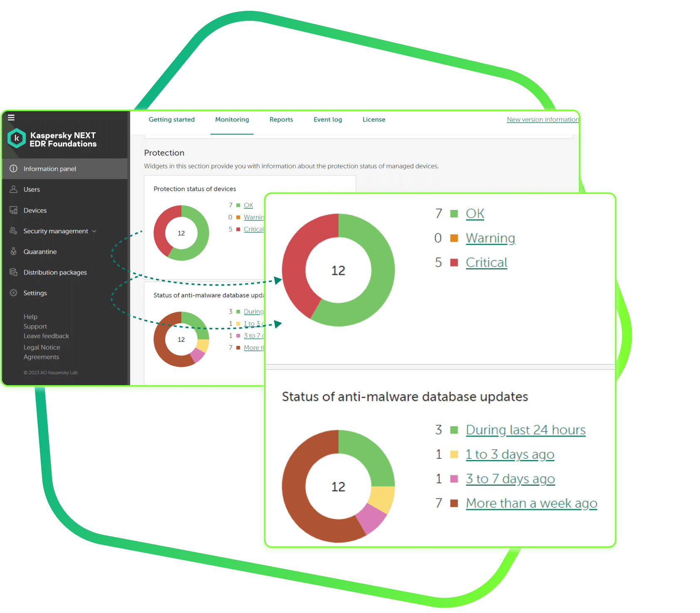This screenshot has width=700, height=613.
Task: Click the hamburger menu icon
Action: point(11,118)
